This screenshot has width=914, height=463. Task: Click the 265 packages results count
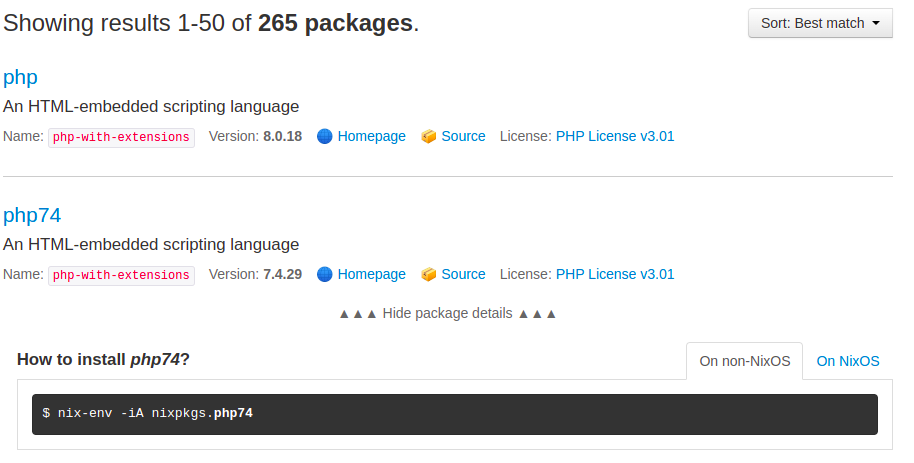pos(335,23)
